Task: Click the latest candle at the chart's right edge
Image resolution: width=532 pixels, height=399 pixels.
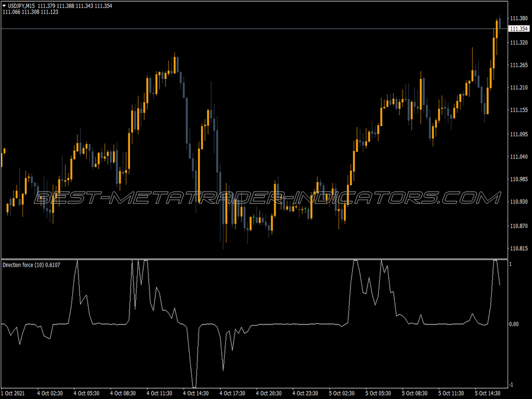Action: pos(499,24)
